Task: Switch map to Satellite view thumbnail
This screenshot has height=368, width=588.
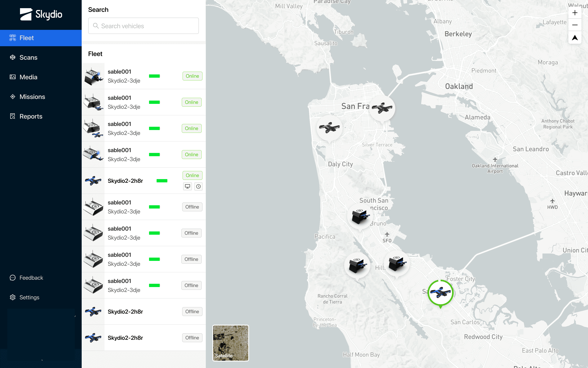Action: tap(231, 343)
